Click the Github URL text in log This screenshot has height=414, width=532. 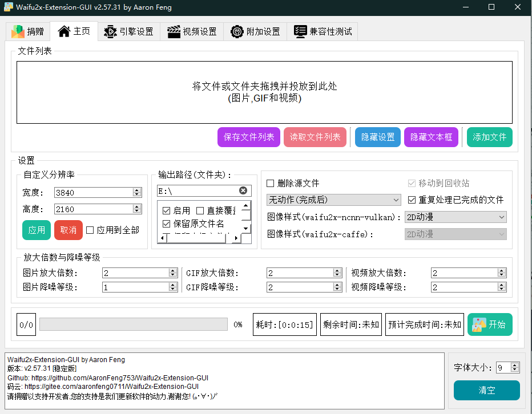pos(120,378)
